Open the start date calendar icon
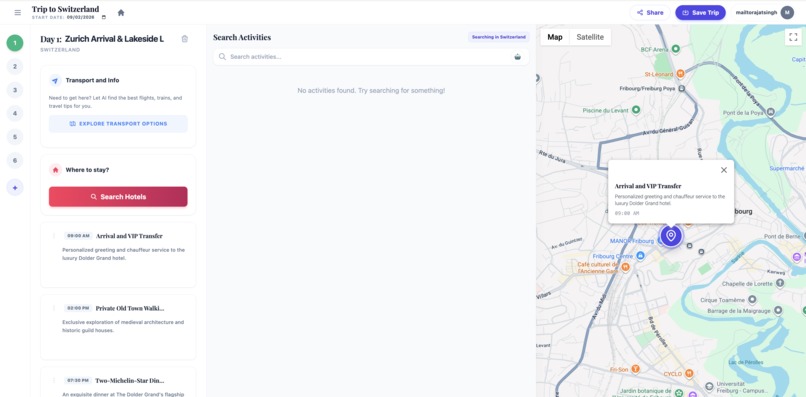 [104, 17]
